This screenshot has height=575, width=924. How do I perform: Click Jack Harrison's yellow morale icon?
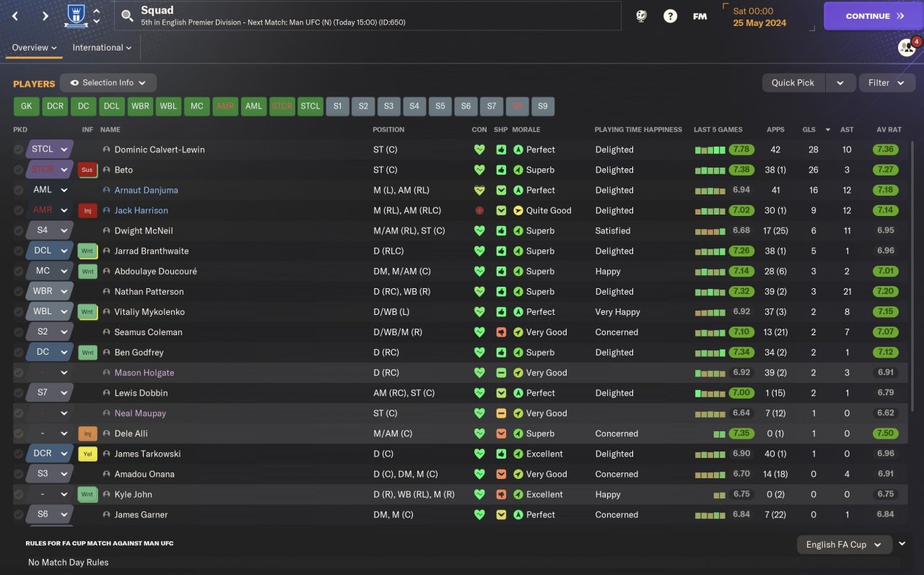coord(518,210)
